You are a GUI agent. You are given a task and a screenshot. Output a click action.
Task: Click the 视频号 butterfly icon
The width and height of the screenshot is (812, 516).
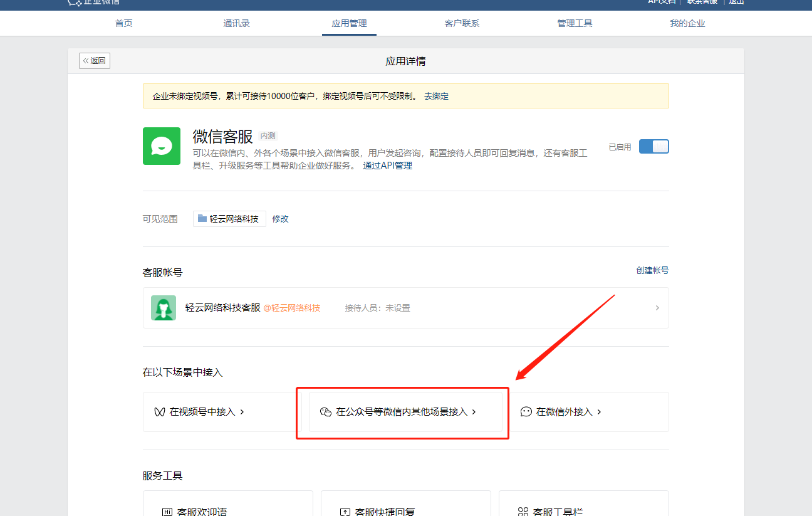point(160,412)
